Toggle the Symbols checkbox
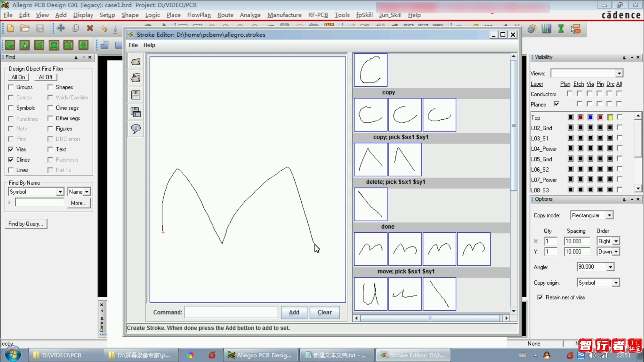This screenshot has width=644, height=362. pyautogui.click(x=11, y=108)
